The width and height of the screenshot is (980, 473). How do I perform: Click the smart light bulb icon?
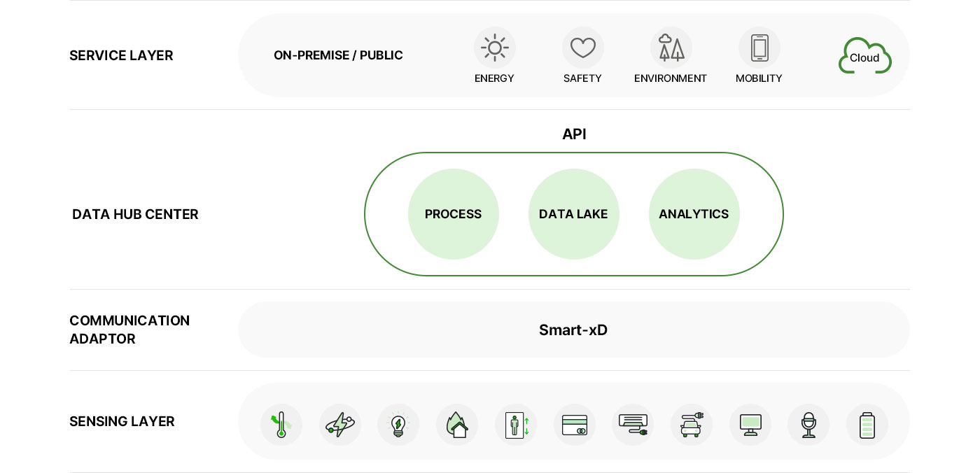[398, 425]
